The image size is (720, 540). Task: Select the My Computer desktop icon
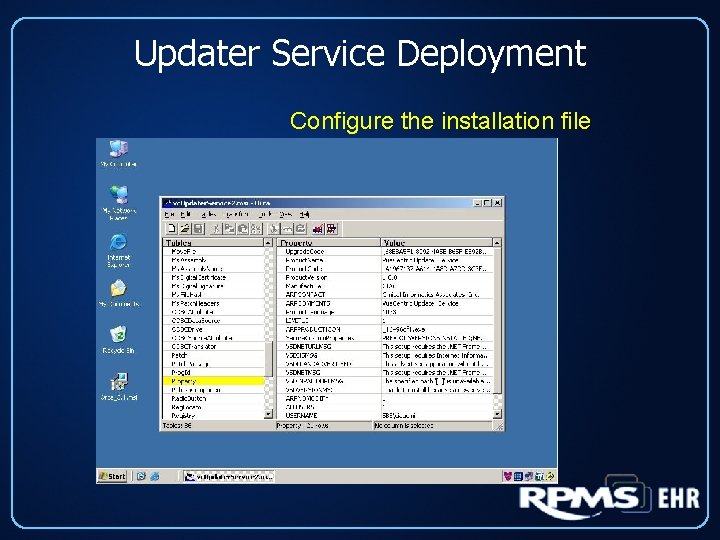point(118,153)
